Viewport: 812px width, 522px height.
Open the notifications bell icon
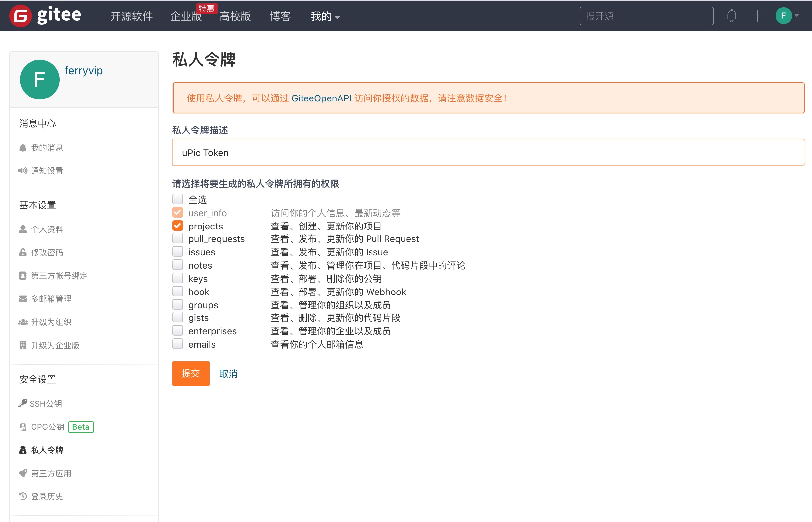(x=731, y=16)
